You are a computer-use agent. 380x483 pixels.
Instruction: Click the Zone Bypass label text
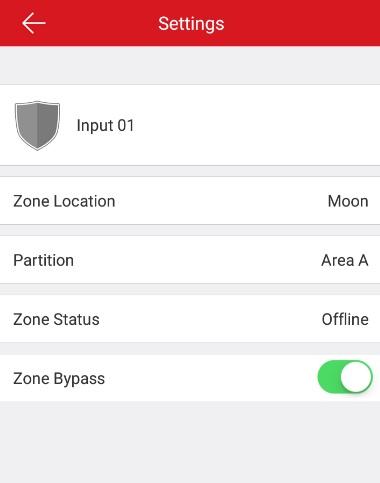coord(59,379)
